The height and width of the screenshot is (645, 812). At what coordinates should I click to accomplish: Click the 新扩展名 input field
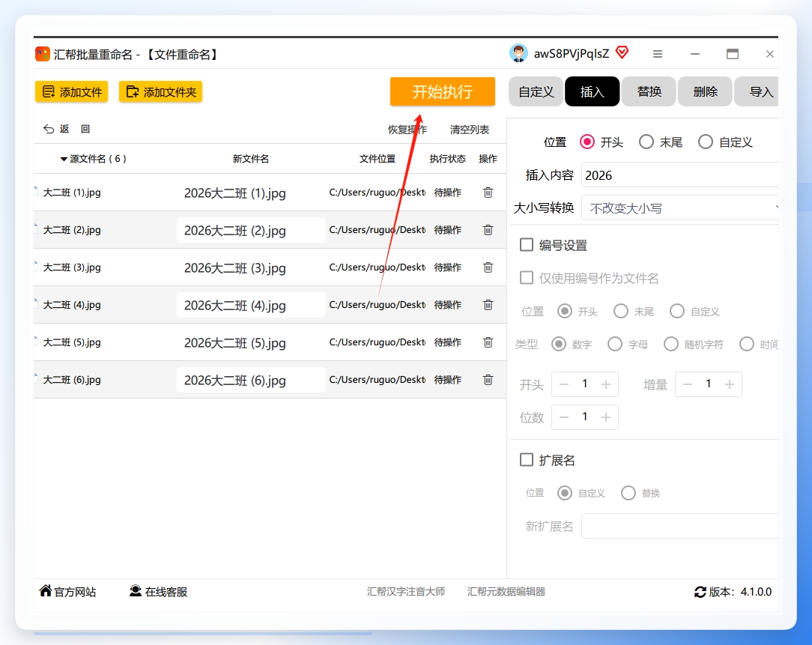[x=680, y=527]
